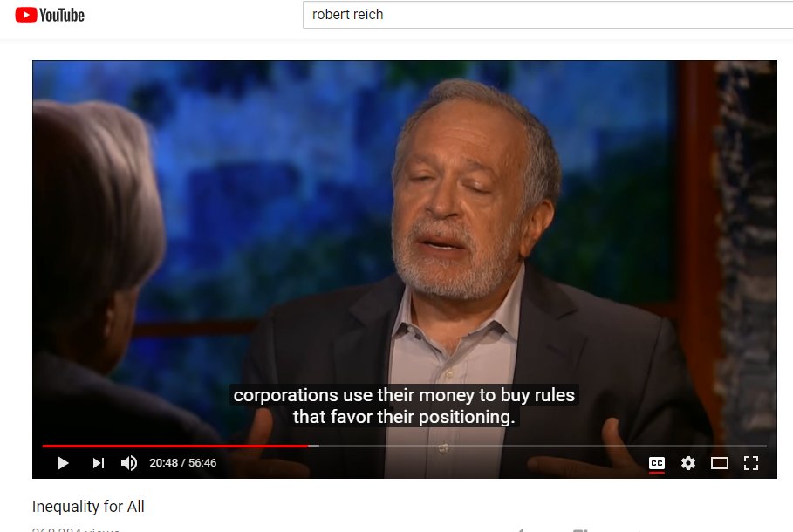Mute the video volume
This screenshot has height=532, width=793.
[129, 463]
